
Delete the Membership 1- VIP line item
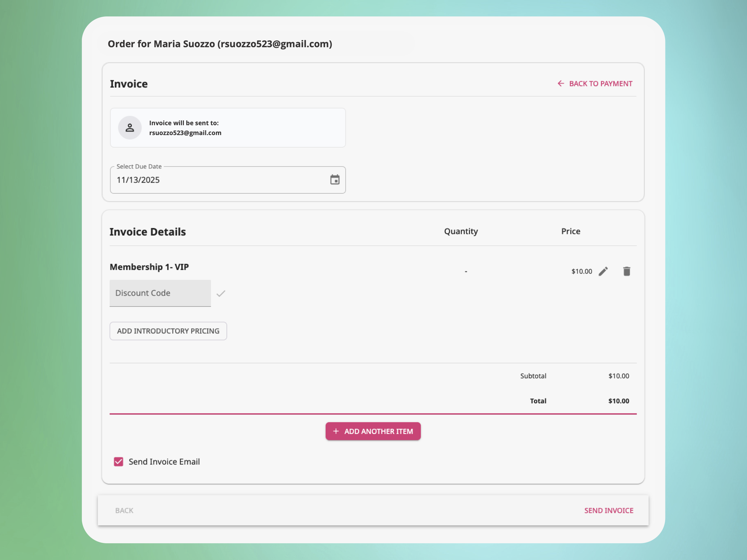click(x=627, y=271)
